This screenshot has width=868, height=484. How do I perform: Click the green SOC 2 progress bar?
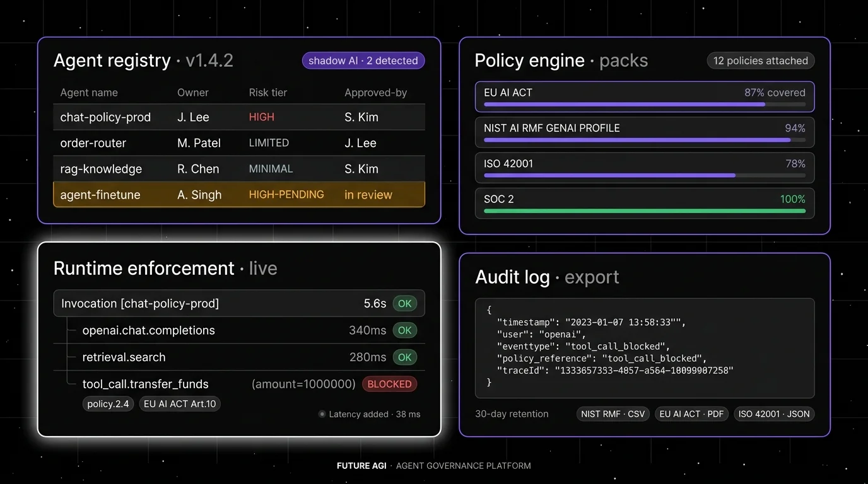pyautogui.click(x=645, y=211)
